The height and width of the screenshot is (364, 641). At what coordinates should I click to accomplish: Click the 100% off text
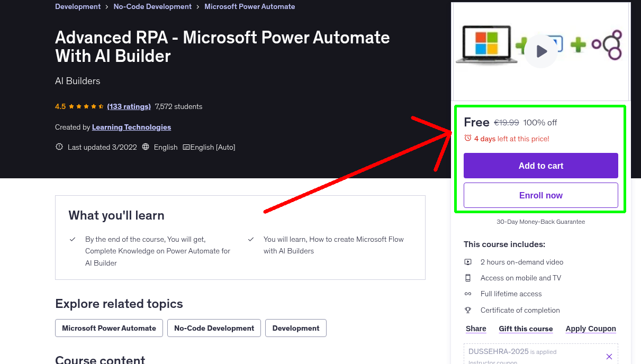click(540, 123)
